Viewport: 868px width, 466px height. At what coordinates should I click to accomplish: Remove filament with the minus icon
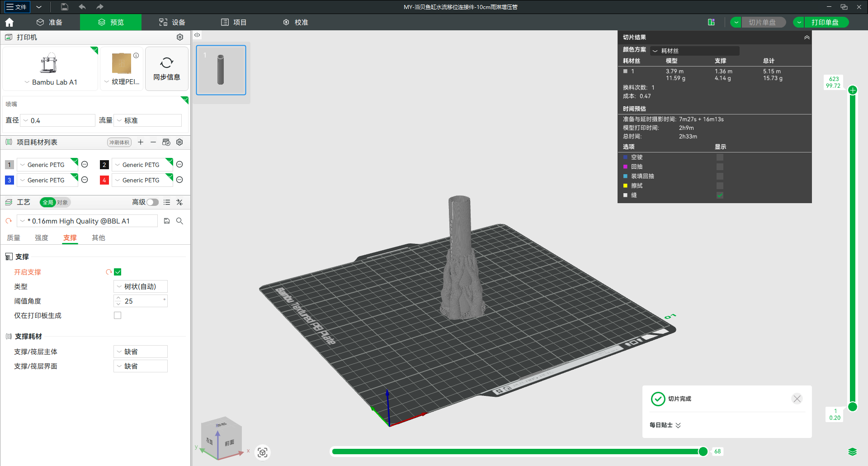[x=153, y=142]
